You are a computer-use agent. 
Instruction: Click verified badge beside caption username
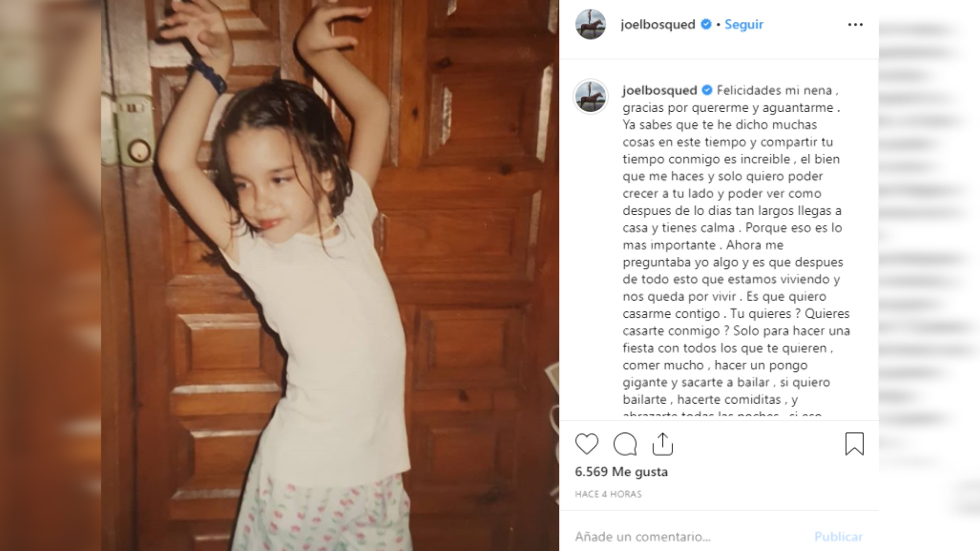point(707,90)
